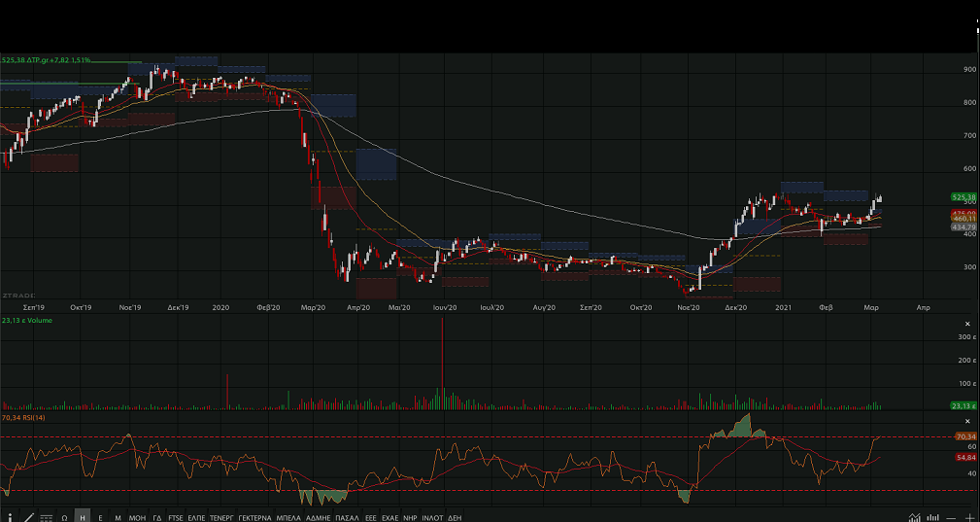Open the chart type icon
This screenshot has width=980, height=522.
pos(914,517)
